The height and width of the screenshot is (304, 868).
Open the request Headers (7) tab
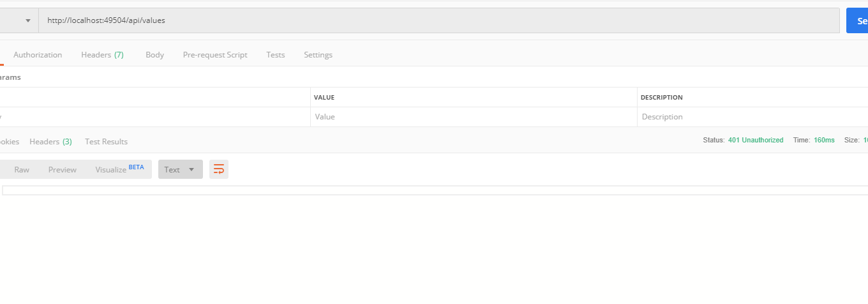[x=102, y=55]
